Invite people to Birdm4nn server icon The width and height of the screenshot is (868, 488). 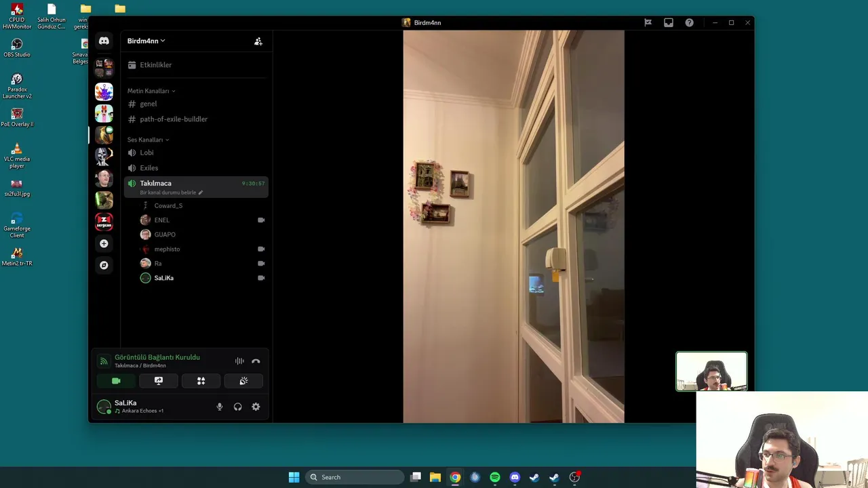[x=258, y=41]
